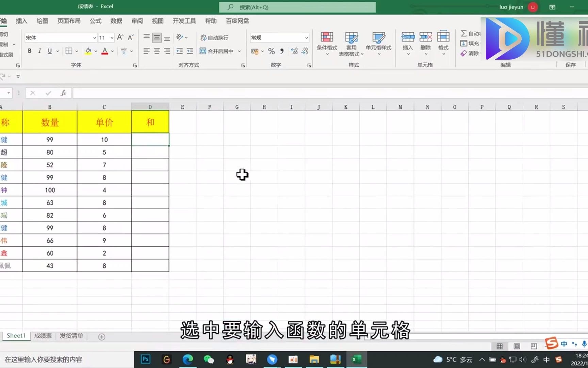
Task: Align text to top
Action: click(146, 37)
